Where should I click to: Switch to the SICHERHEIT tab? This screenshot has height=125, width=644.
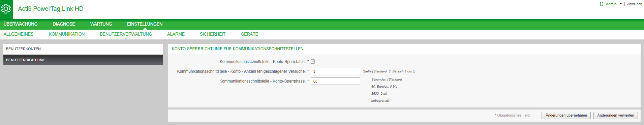click(x=213, y=34)
